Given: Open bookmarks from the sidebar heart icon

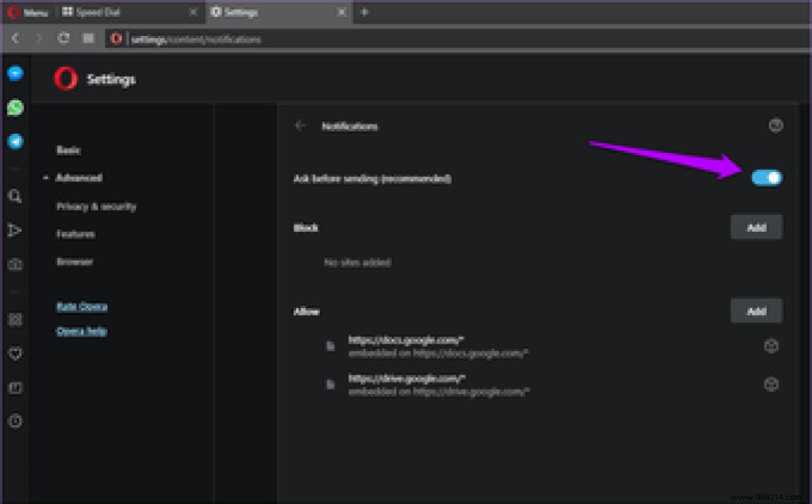Looking at the screenshot, I should point(15,353).
